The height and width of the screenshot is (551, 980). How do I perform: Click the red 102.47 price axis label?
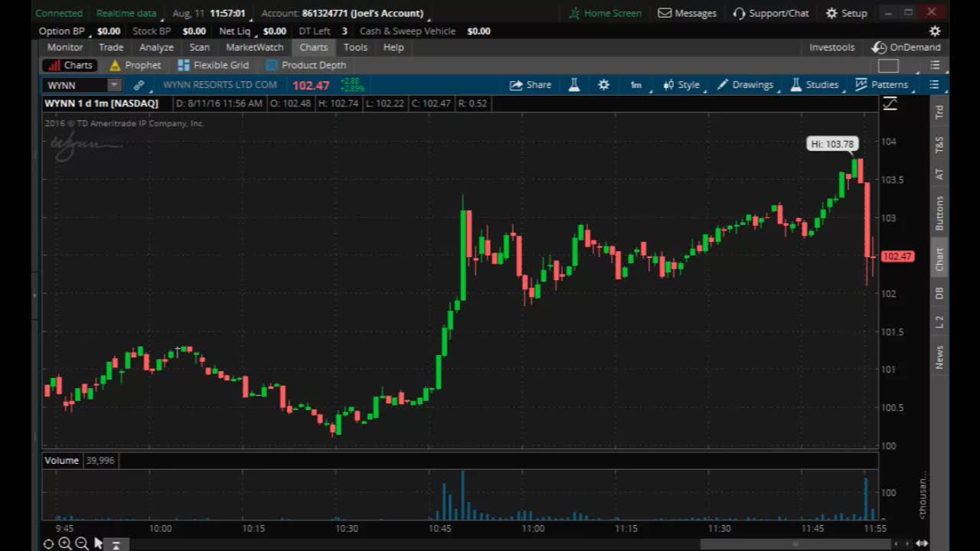pyautogui.click(x=897, y=256)
